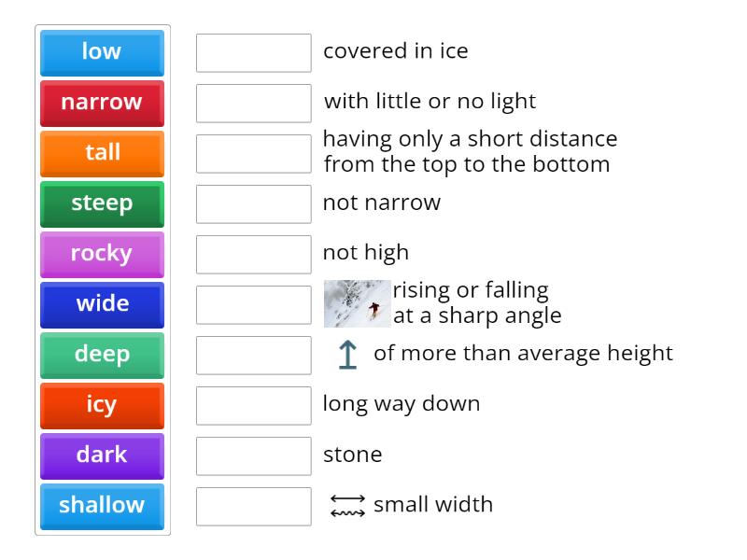747x560 pixels.
Task: Select the 'dark' word tile
Action: coord(101,455)
